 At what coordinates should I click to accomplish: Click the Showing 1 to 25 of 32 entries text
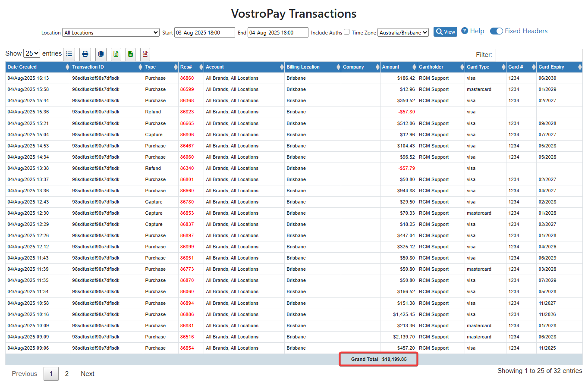540,371
